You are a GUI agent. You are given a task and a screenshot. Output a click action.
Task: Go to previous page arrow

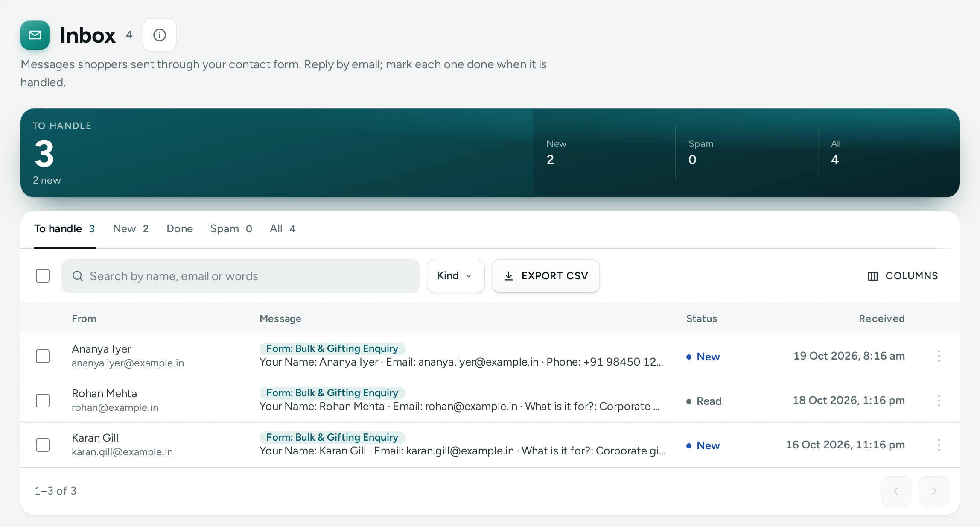896,491
